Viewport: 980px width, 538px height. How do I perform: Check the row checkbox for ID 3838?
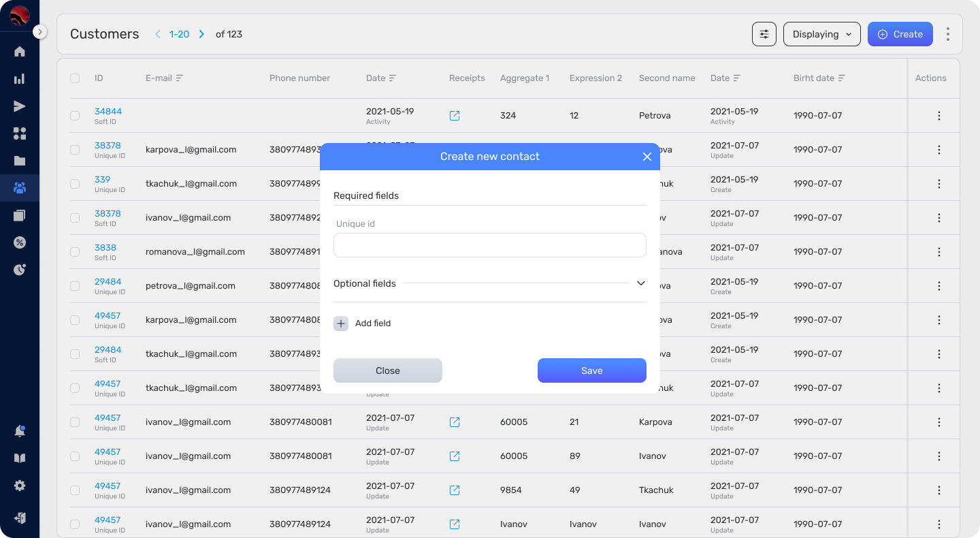[x=75, y=252]
